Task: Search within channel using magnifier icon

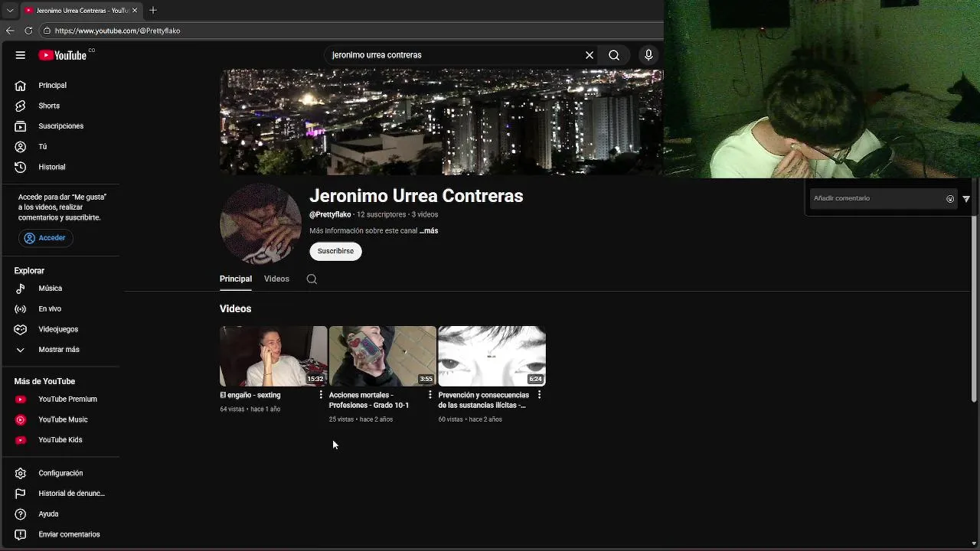Action: coord(312,279)
